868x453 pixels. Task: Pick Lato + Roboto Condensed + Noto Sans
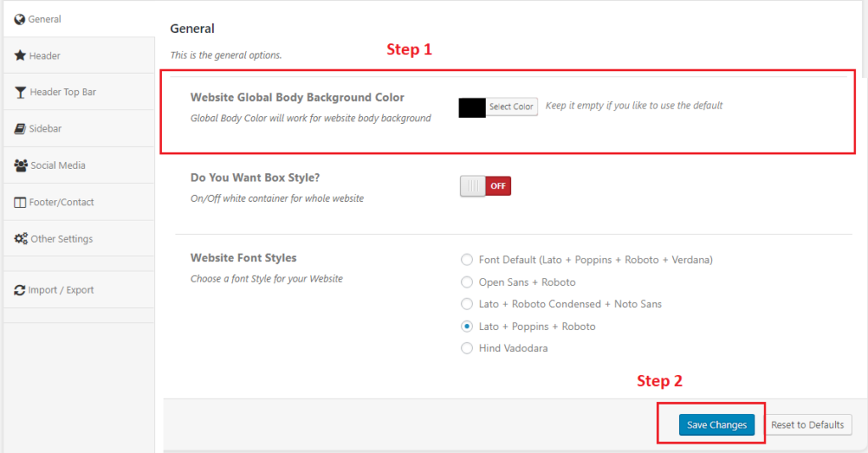(x=466, y=304)
